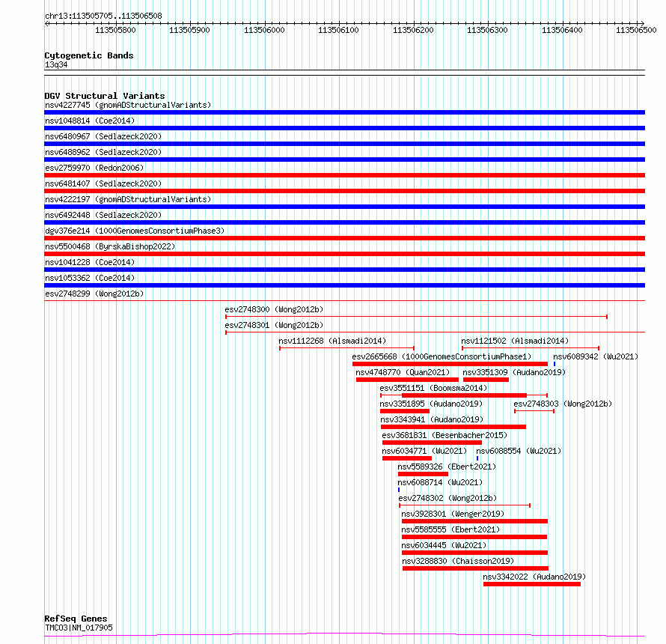Select nsv3288830 (Chaisson2019) label
Viewport: 666px width, 644px height.
pos(458,561)
